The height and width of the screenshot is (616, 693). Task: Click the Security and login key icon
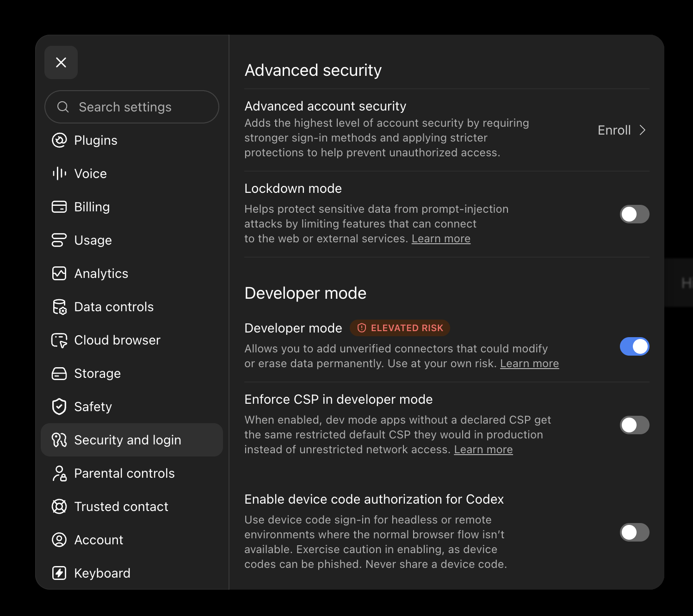tap(59, 440)
